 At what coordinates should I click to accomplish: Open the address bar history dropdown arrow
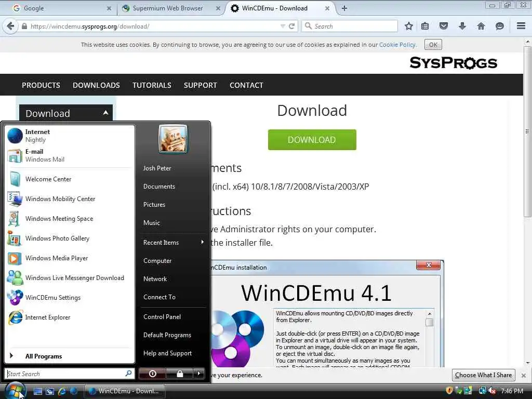point(282,26)
